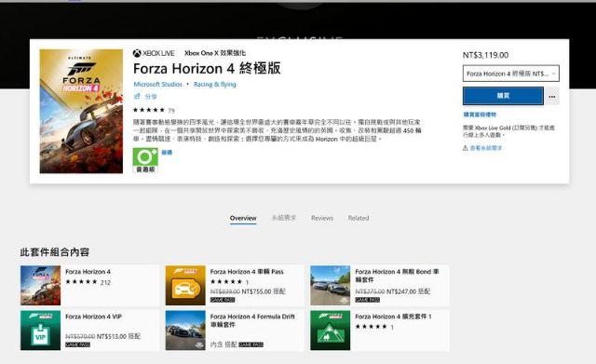
Task: Switch to the Overview tab
Action: 243,218
